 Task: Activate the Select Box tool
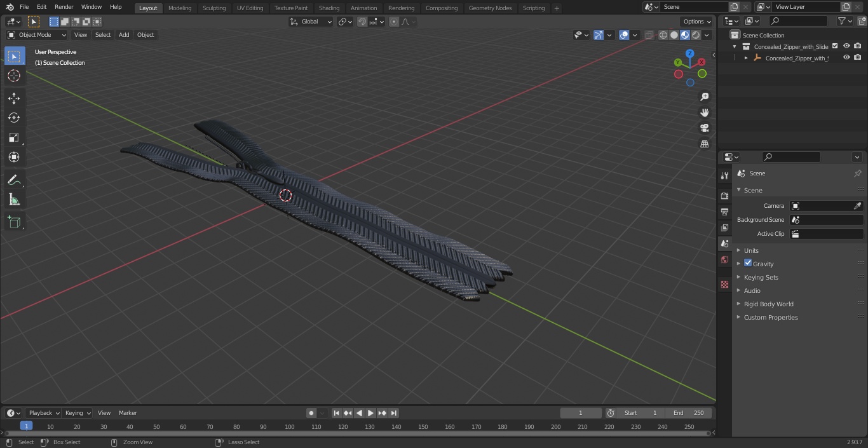pos(14,56)
